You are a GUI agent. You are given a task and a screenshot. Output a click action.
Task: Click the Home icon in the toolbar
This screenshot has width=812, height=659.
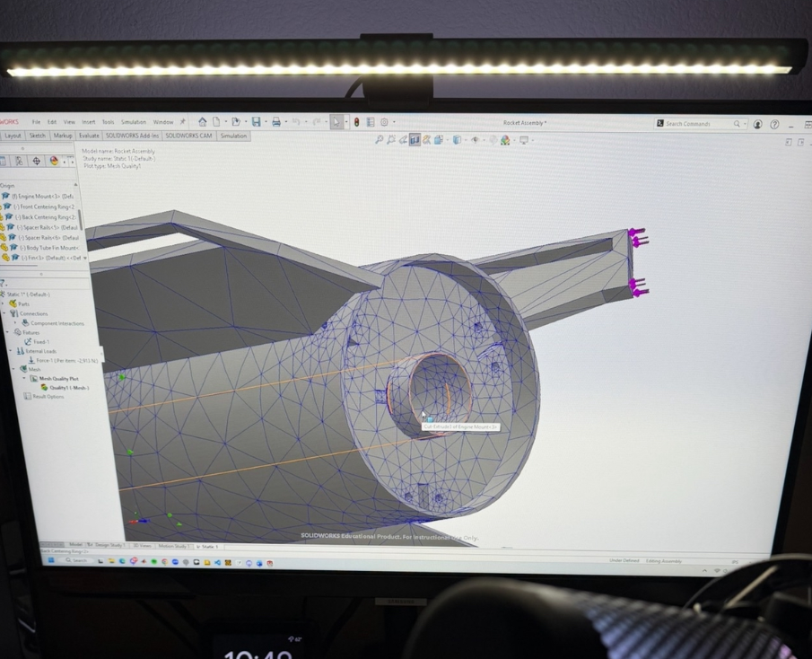coord(203,122)
